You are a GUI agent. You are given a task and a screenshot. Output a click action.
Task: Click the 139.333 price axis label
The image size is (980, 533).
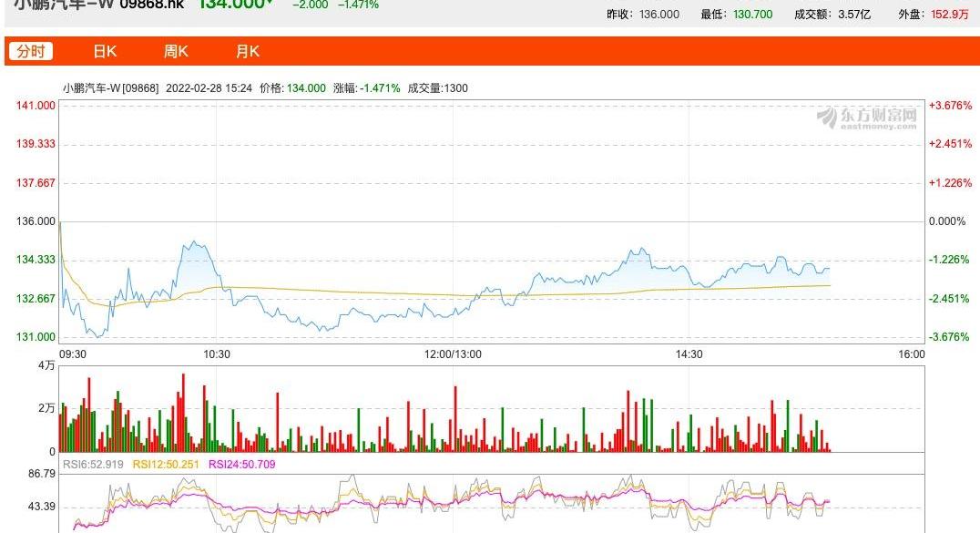coord(36,144)
